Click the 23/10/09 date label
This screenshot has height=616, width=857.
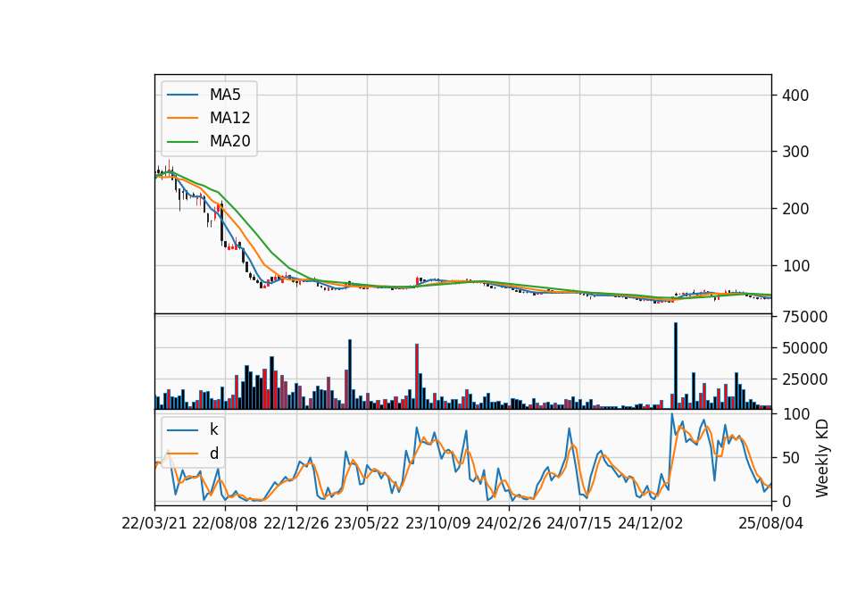coord(437,523)
